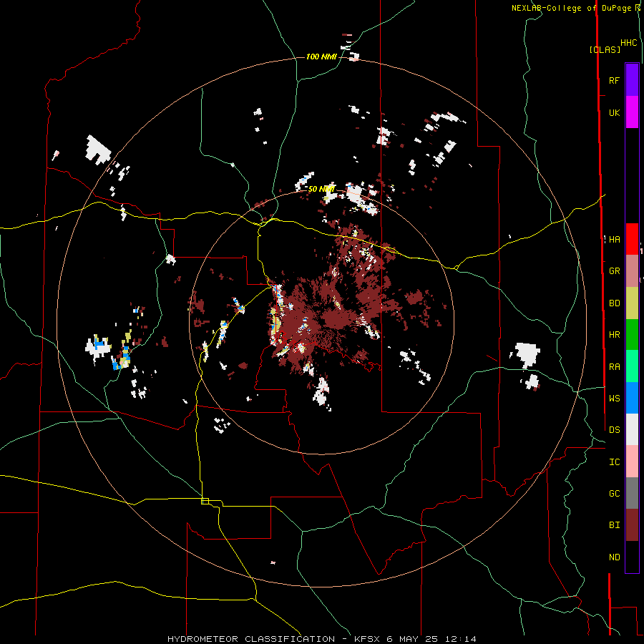This screenshot has height=644, width=644.
Task: Click the blue WS legend swatch
Action: coord(632,398)
